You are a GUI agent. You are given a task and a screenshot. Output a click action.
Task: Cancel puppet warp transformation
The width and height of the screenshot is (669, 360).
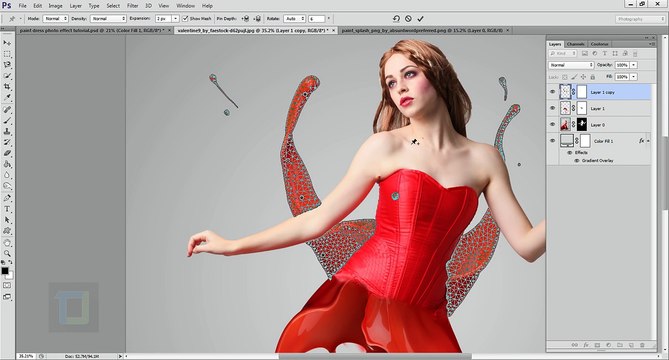(408, 19)
